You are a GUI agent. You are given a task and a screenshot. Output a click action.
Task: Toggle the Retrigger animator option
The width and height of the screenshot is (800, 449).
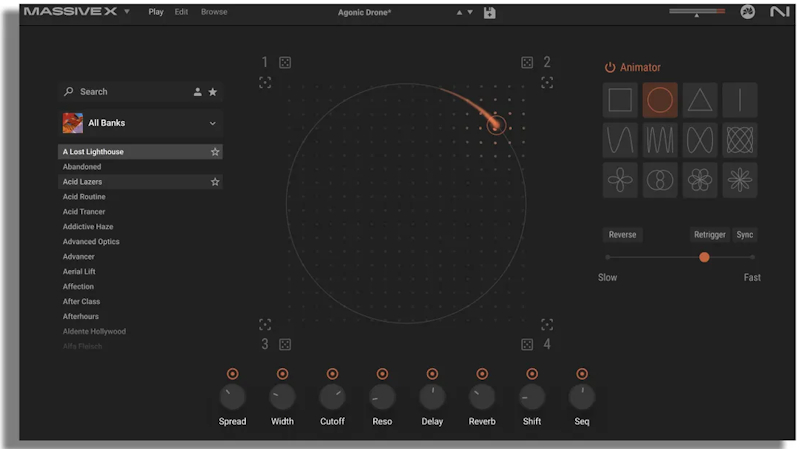709,235
